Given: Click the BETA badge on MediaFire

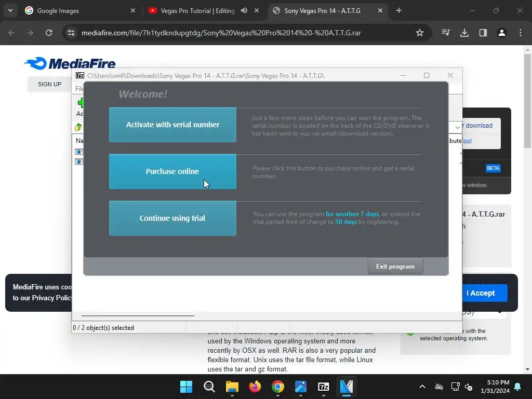Looking at the screenshot, I should 493,168.
